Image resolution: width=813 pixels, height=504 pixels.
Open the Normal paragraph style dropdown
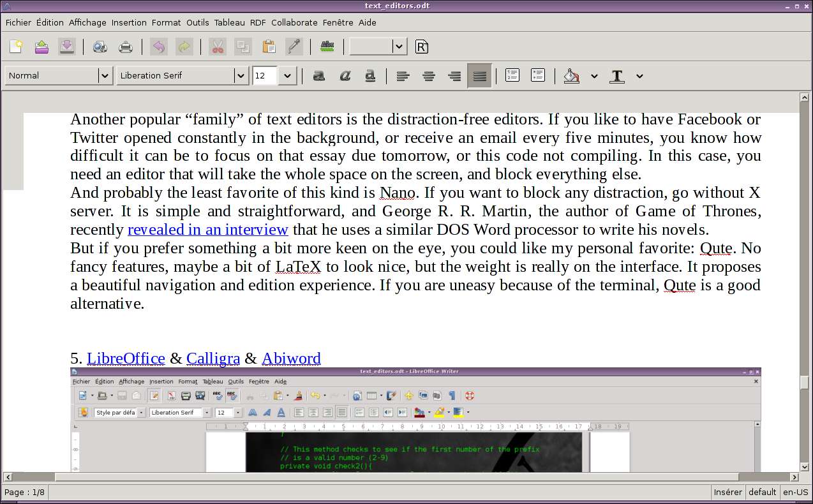(105, 76)
